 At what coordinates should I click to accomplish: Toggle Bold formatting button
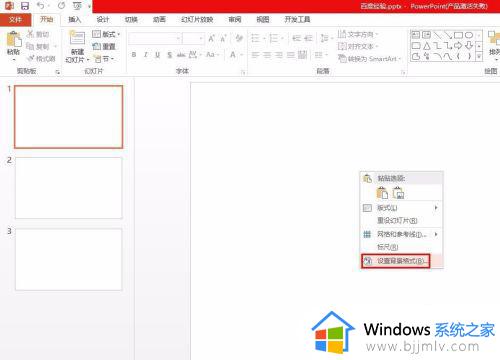[134, 55]
